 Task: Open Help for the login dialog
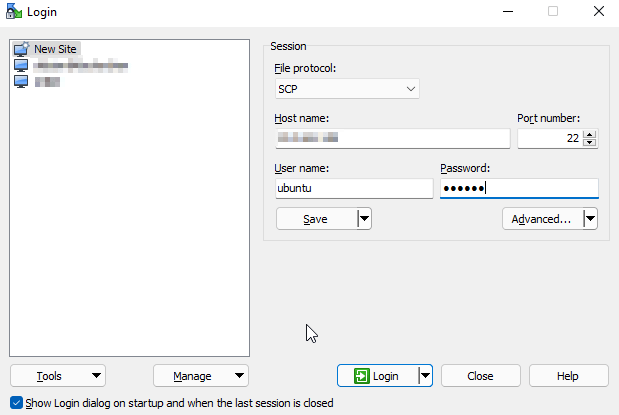[568, 376]
